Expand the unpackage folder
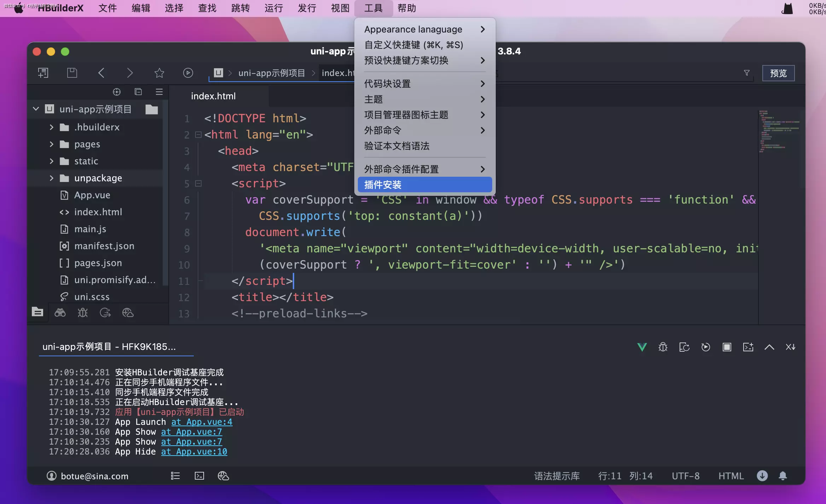This screenshot has width=826, height=504. click(x=52, y=178)
